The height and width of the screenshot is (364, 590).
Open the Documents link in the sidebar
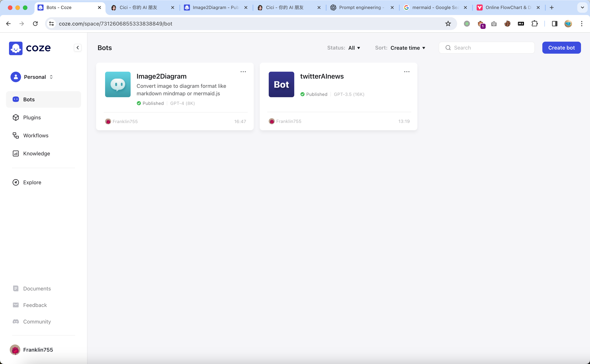pyautogui.click(x=37, y=288)
